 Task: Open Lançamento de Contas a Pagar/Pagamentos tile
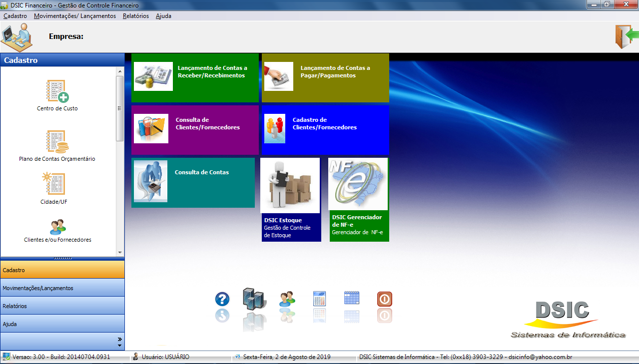(x=325, y=78)
